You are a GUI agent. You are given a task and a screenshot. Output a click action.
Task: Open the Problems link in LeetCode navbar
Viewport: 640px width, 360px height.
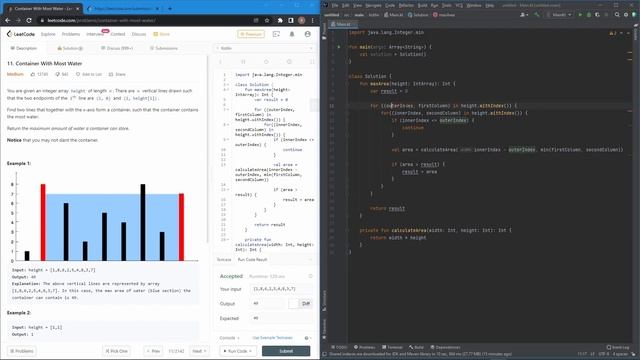(x=71, y=34)
